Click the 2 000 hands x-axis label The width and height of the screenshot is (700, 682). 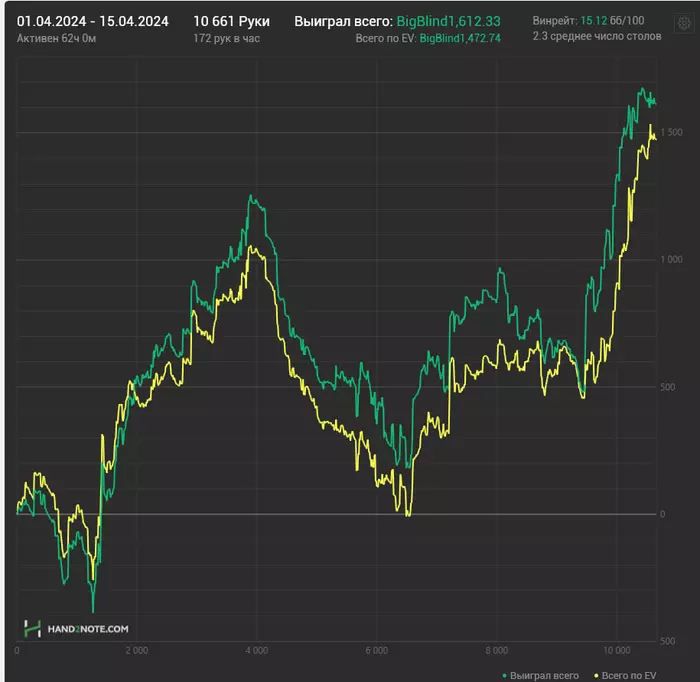[137, 650]
